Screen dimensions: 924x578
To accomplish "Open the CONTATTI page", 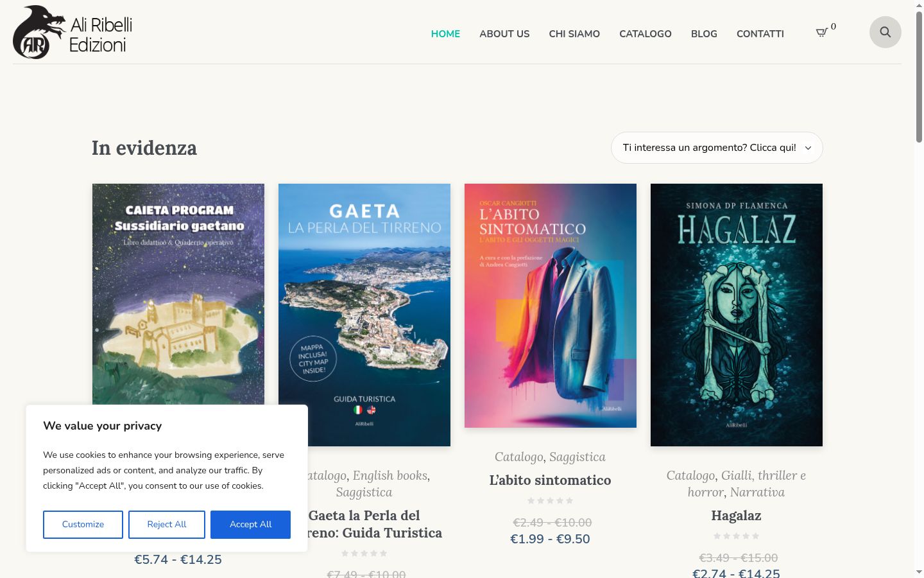I will [x=760, y=34].
